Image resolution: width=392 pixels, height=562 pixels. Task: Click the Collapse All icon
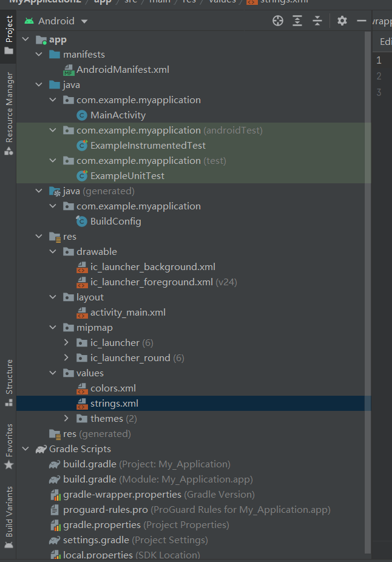coord(317,21)
